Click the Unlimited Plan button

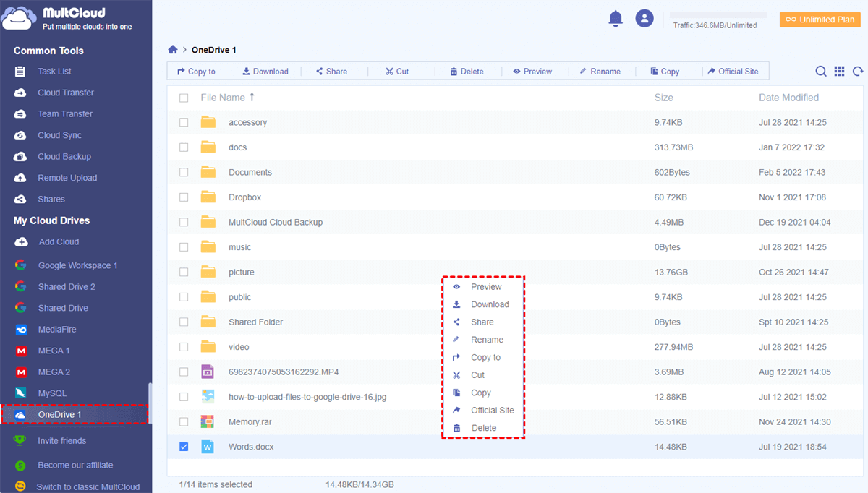pyautogui.click(x=819, y=20)
